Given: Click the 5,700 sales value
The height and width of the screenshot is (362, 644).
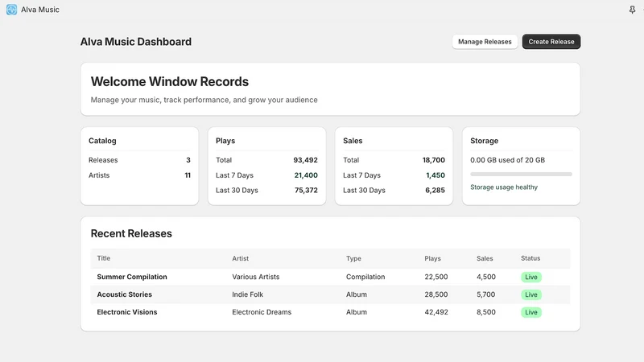Looking at the screenshot, I should click(x=486, y=294).
